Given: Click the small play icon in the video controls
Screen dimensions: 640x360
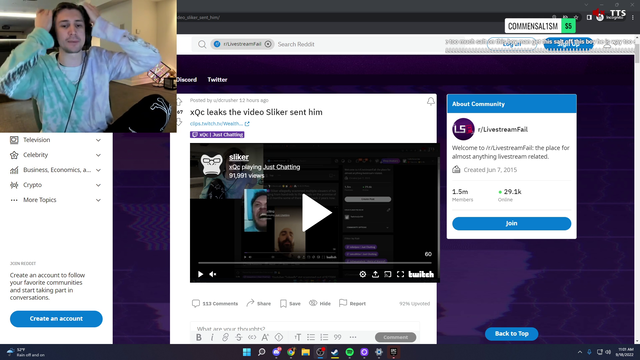Looking at the screenshot, I should coord(200,274).
